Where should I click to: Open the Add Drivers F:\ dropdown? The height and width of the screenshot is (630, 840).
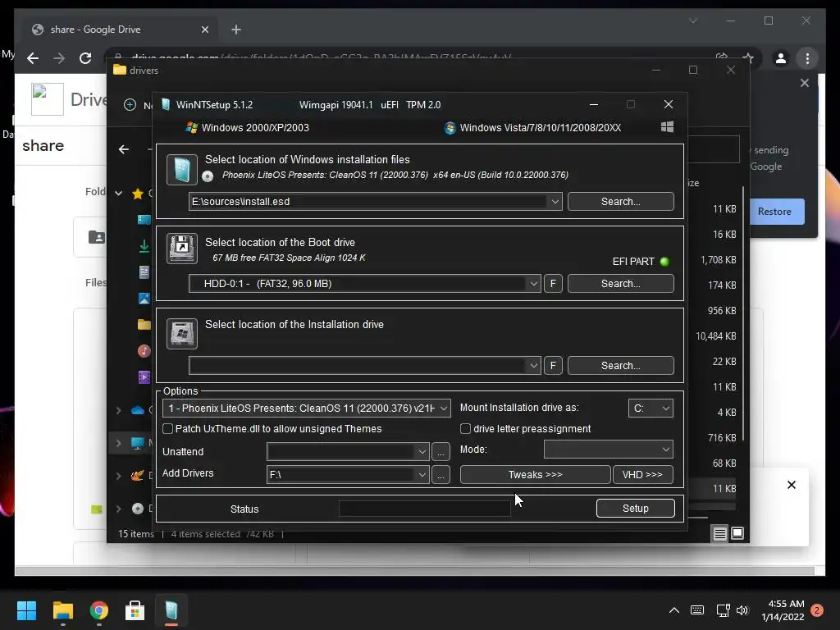pos(422,475)
